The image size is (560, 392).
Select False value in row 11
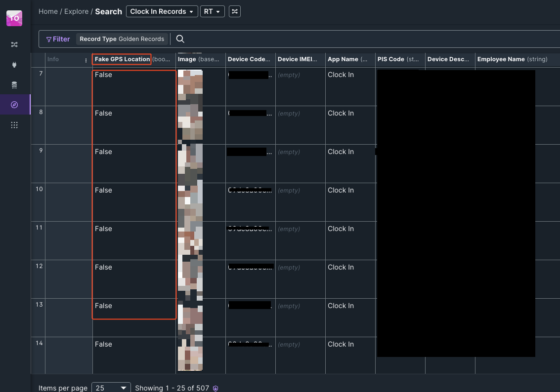[104, 229]
